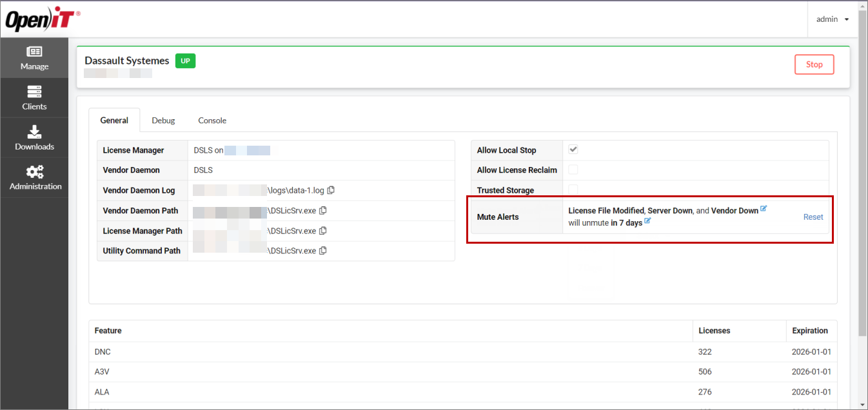This screenshot has height=410, width=868.
Task: Copy the License Manager Path
Action: click(323, 230)
